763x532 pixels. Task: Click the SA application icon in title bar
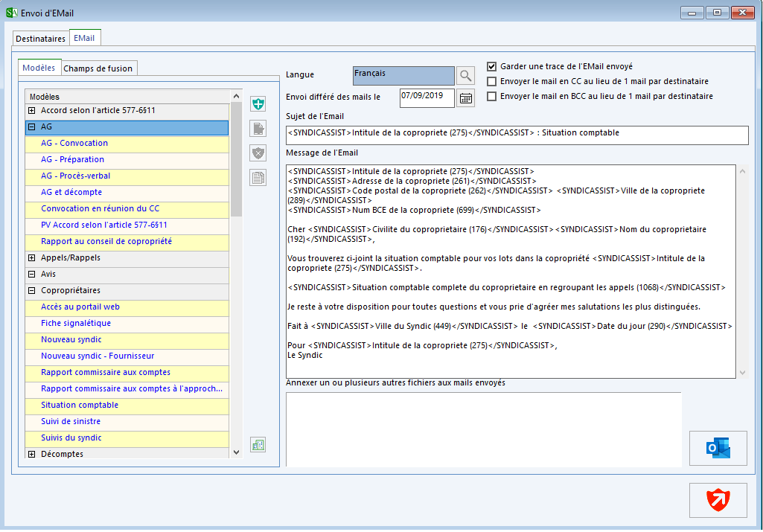coord(12,13)
